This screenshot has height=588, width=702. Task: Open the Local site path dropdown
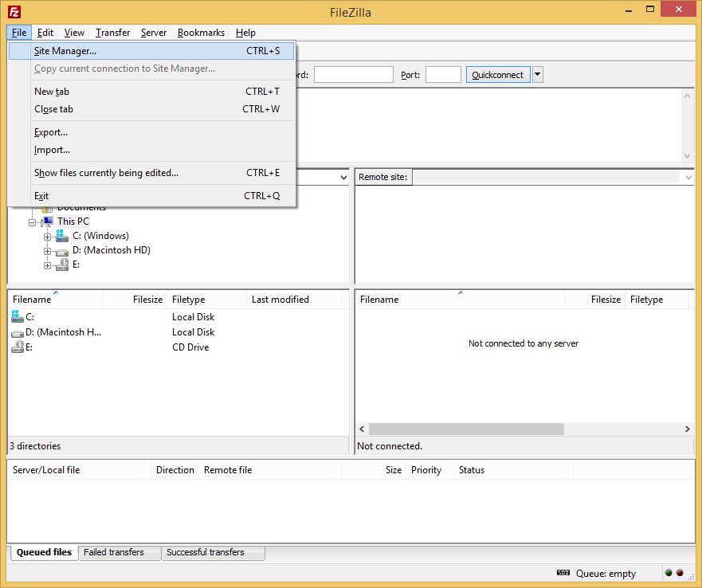point(343,178)
